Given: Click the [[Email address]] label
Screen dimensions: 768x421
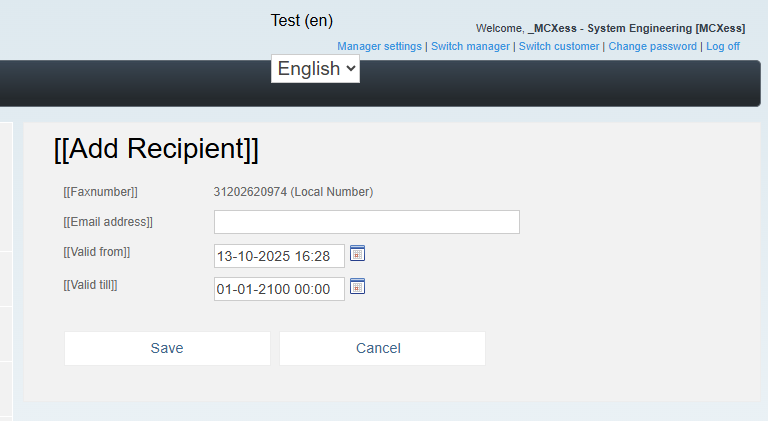Looking at the screenshot, I should pos(108,222).
